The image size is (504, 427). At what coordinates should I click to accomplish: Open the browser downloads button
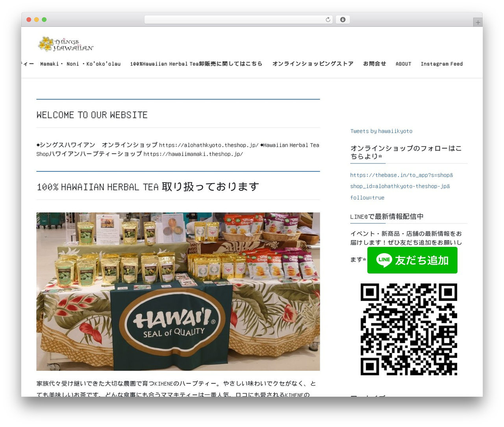[x=343, y=20]
